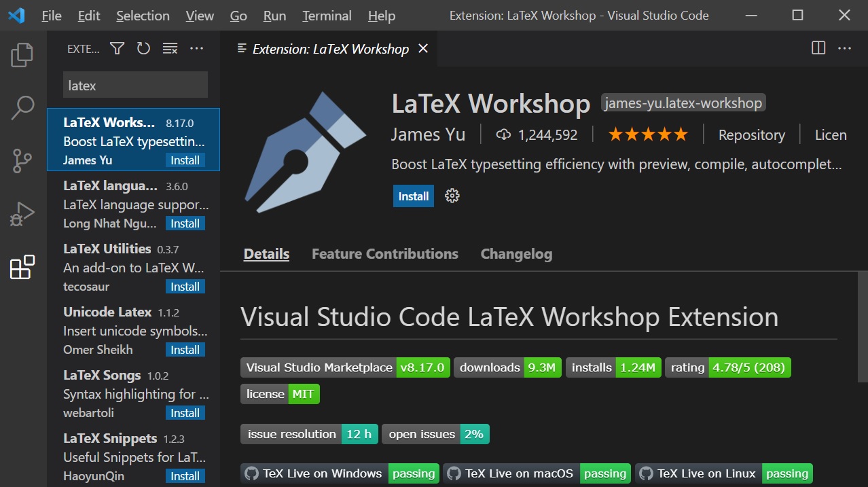This screenshot has height=487, width=868.
Task: Open the Explorer view in activity bar
Action: [22, 55]
